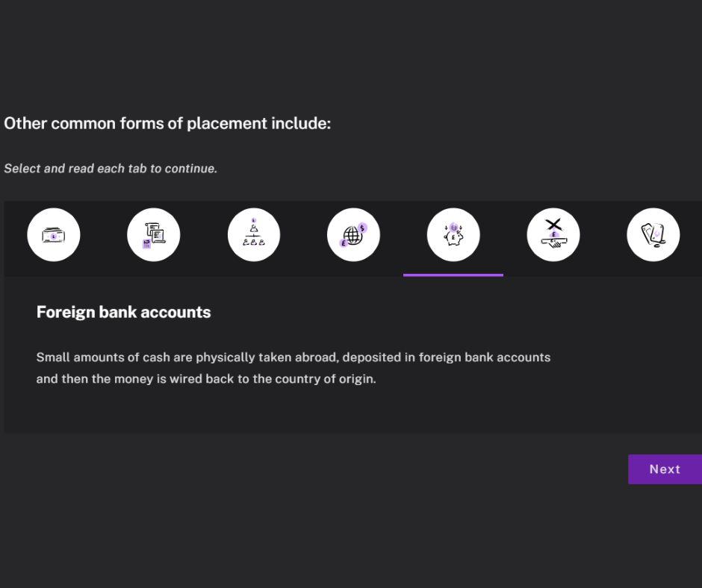Click the X mark above the handshake
The image size is (702, 588).
coord(553,224)
